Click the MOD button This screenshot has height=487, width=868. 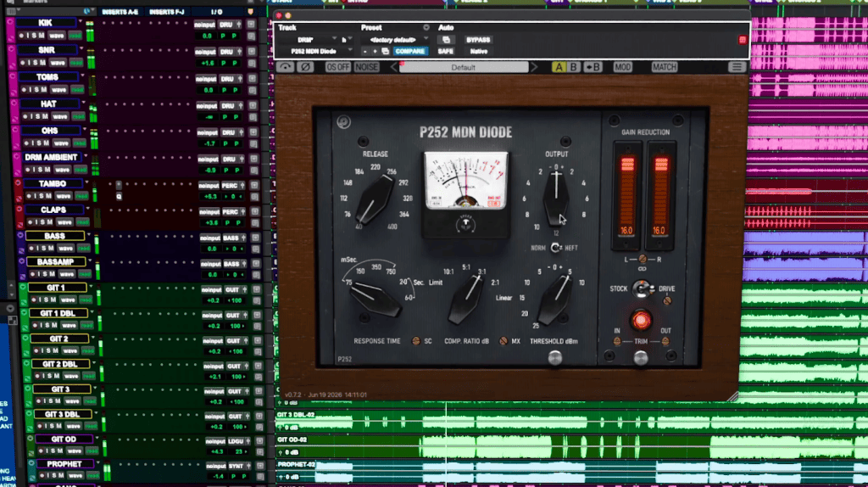coord(622,67)
